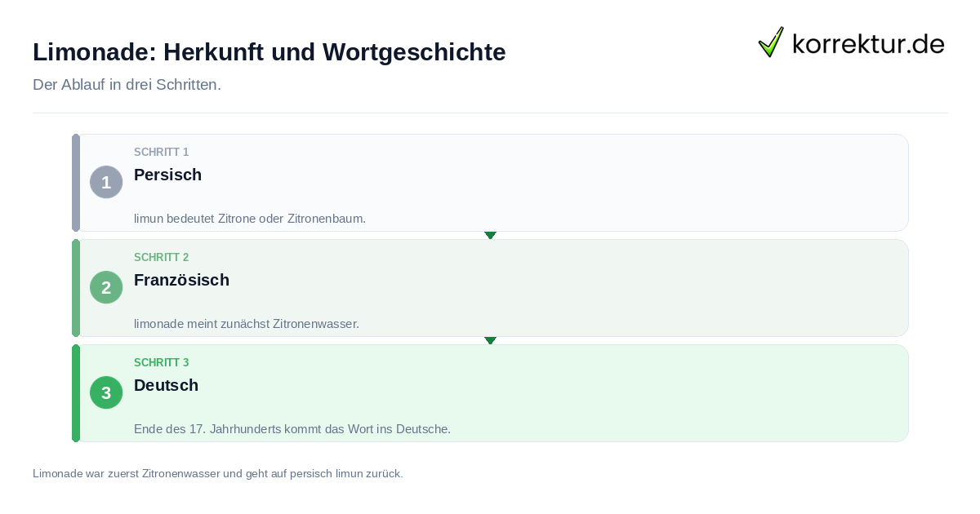Select the heading 'Limonade: Herkunft und Wortgeschichte'
This screenshot has width=980, height=514.
[269, 52]
